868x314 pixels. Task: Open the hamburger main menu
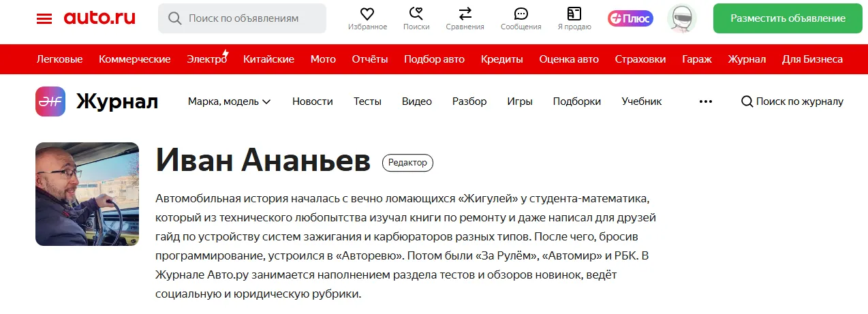click(x=44, y=18)
